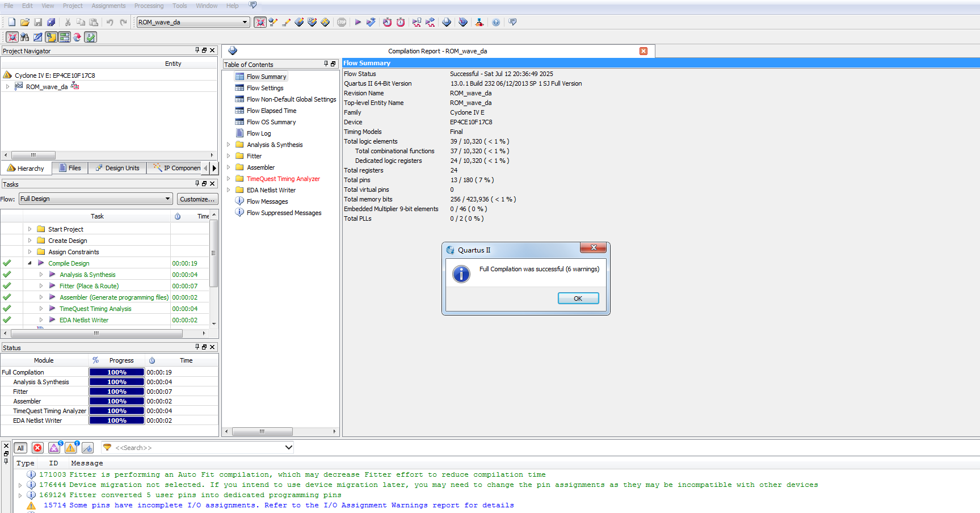Viewport: 980px width, 513px height.
Task: Click the Help question mark icon
Action: tap(496, 22)
